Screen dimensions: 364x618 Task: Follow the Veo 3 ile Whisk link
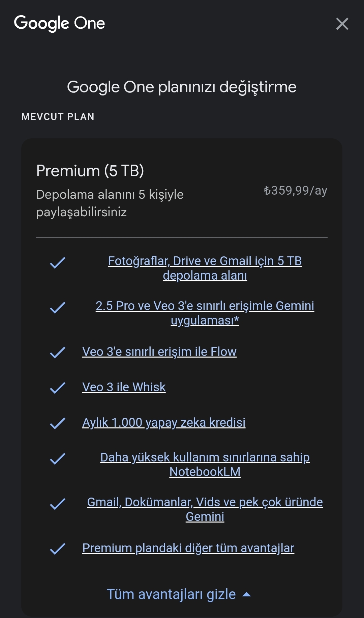pyautogui.click(x=124, y=387)
